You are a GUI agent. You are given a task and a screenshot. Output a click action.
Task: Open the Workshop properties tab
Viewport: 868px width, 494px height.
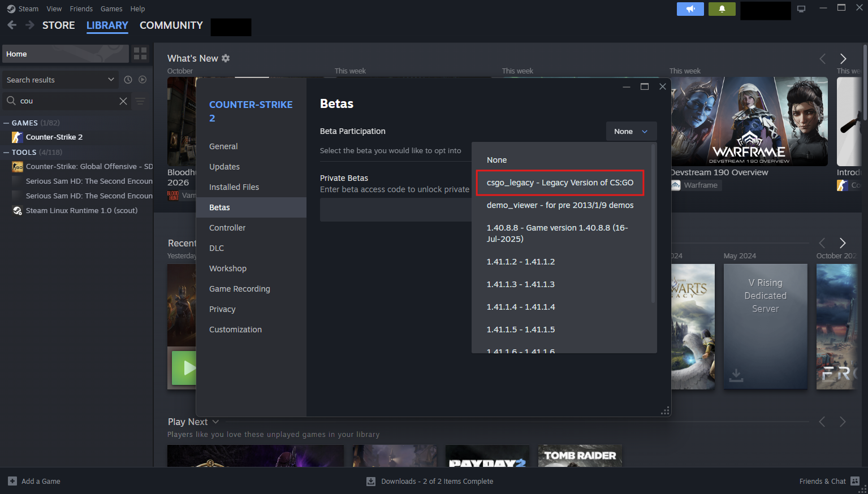251,268
